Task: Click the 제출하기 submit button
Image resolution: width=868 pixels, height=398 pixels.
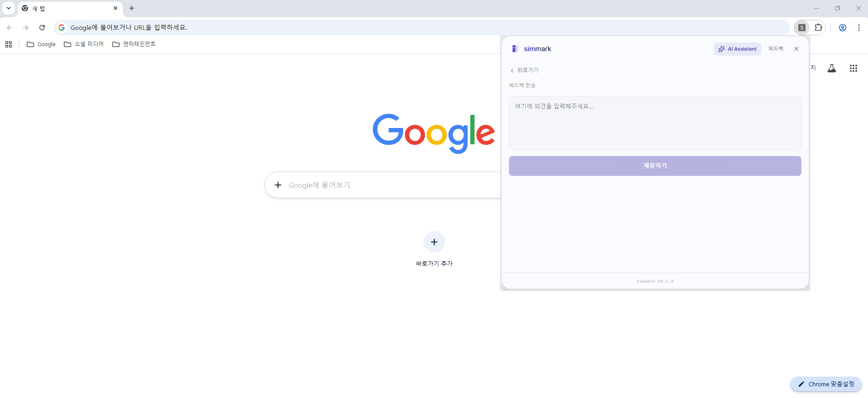Action: coord(655,166)
